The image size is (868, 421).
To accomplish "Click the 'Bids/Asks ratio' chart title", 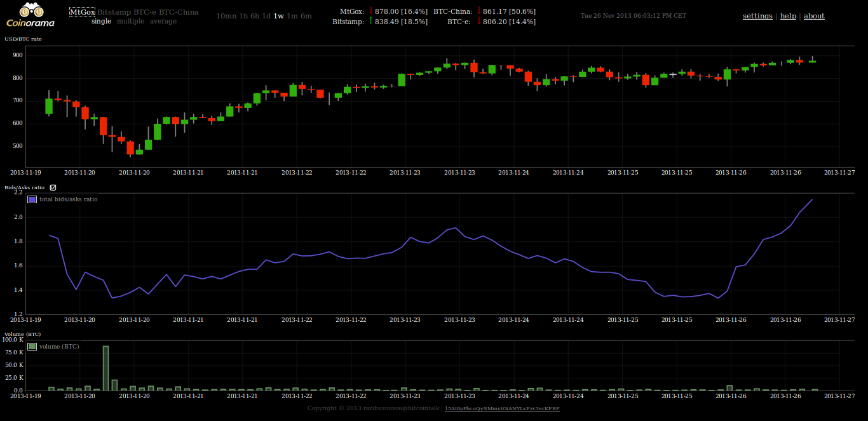I will 25,187.
